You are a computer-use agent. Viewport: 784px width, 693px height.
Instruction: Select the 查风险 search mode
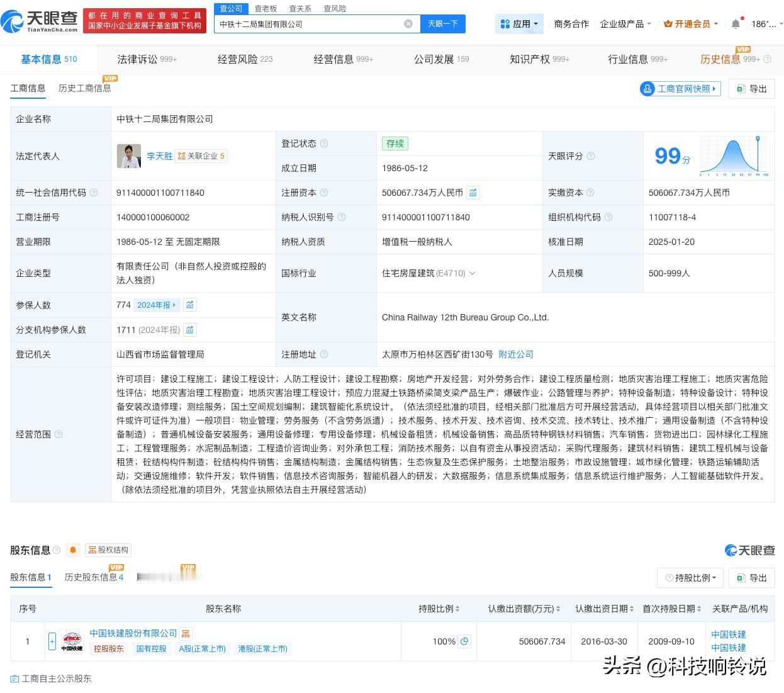pyautogui.click(x=335, y=8)
